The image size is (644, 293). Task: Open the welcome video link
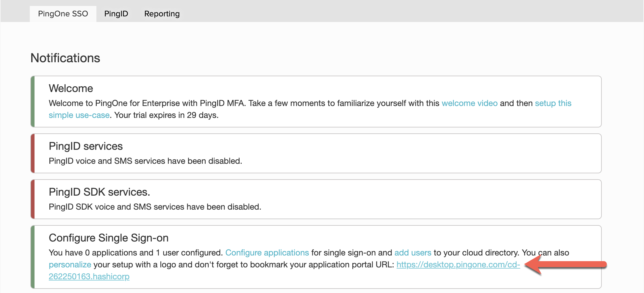(x=470, y=103)
